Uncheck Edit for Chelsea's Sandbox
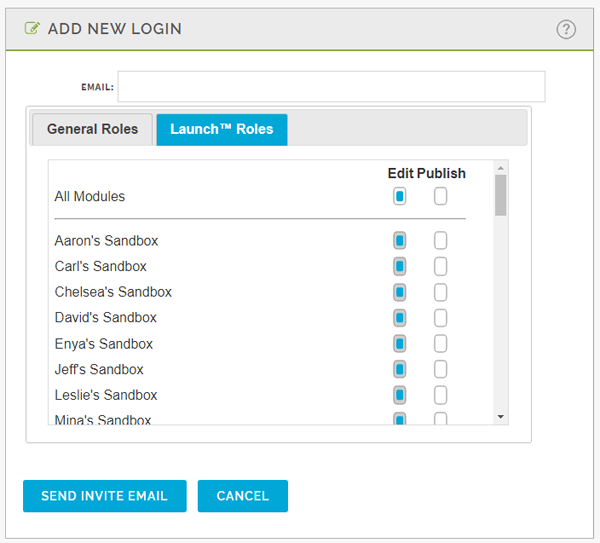 click(x=399, y=292)
